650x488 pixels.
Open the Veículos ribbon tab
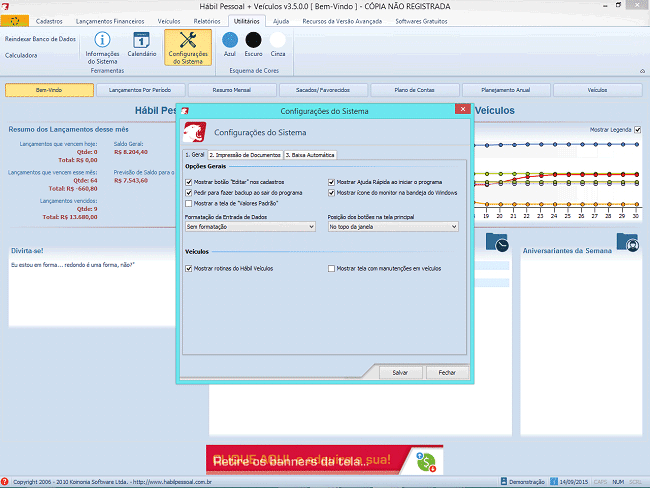[169, 21]
